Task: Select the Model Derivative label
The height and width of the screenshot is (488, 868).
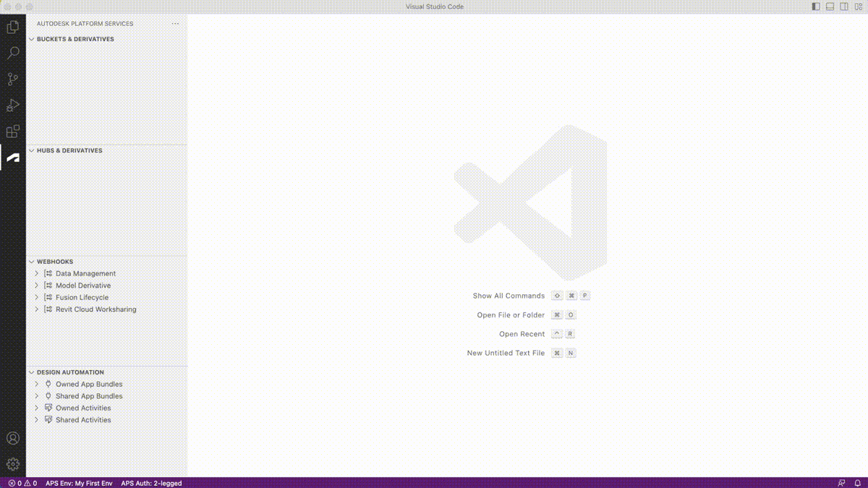Action: 83,286
